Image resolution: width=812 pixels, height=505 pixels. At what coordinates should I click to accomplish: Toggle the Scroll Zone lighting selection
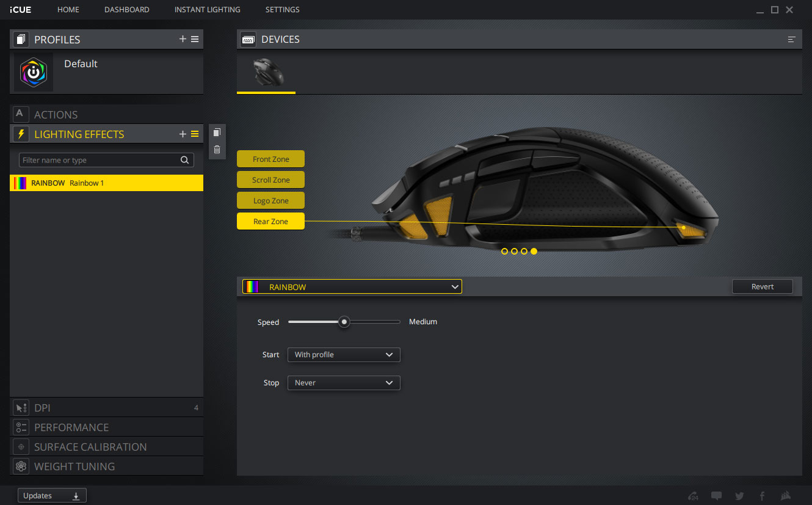point(270,180)
